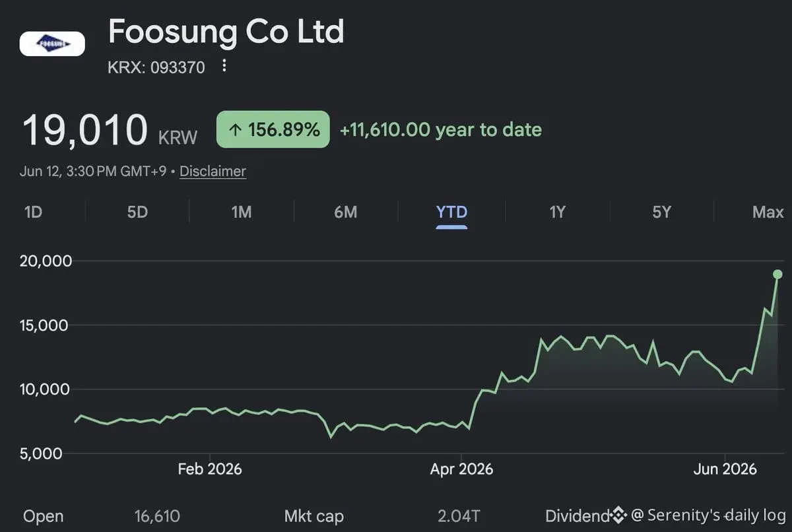Show the Max chart range
Image resolution: width=792 pixels, height=532 pixels.
(768, 212)
